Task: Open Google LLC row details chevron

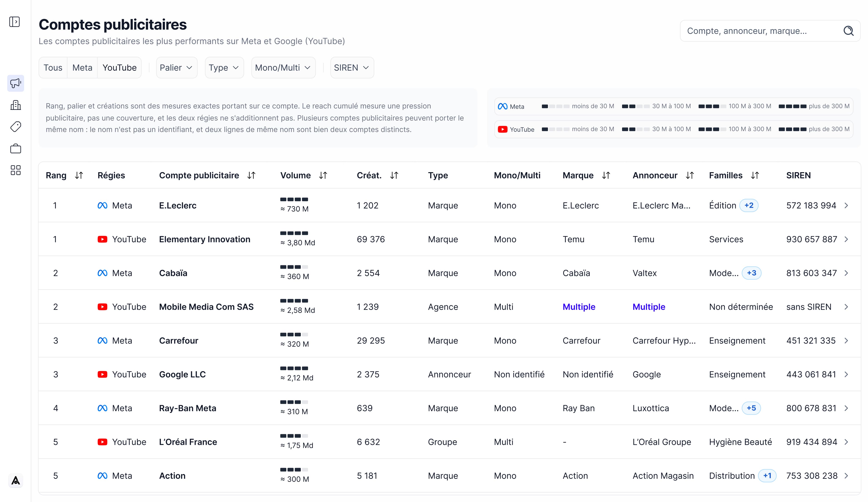Action: pos(846,374)
